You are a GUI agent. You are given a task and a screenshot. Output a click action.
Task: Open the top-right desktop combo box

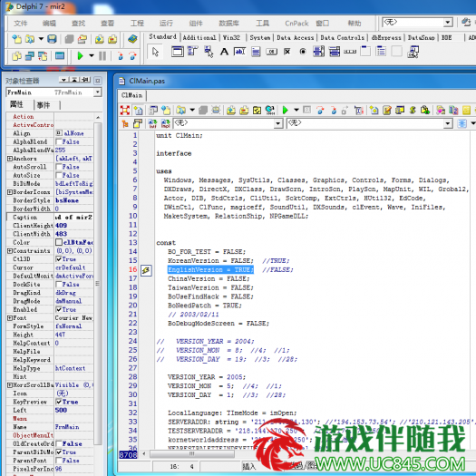(448, 23)
